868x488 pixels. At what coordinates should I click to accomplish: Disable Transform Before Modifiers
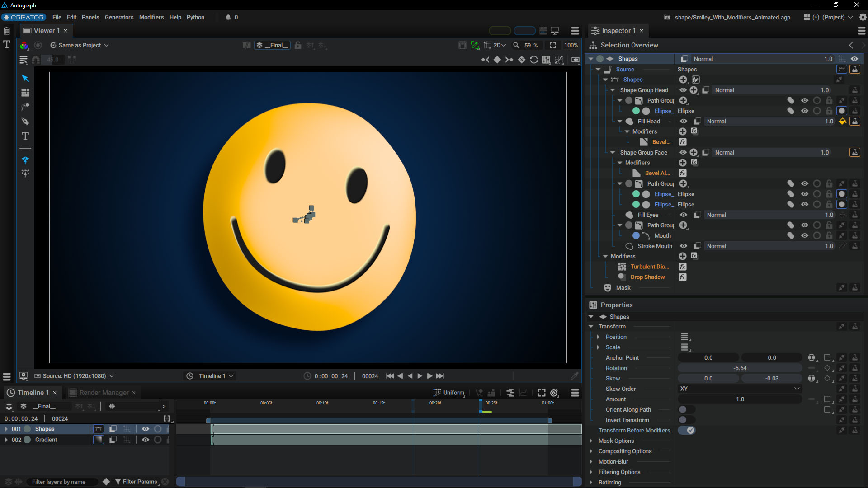click(686, 430)
